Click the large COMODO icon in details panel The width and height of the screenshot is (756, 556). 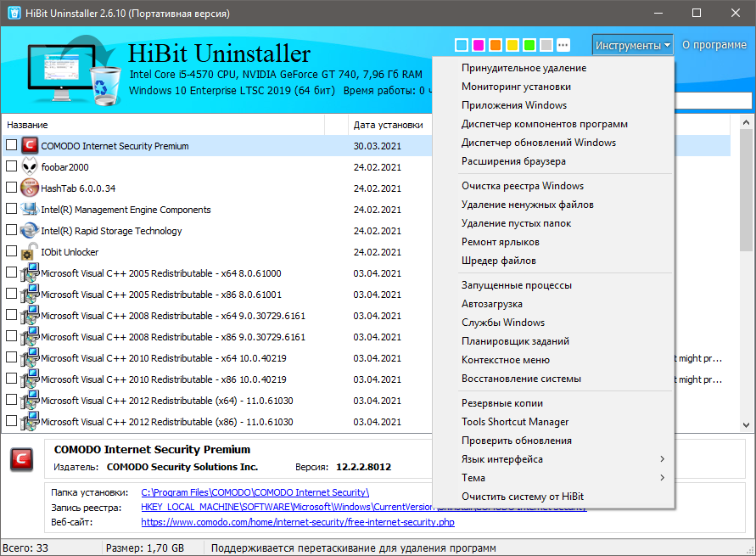[22, 459]
